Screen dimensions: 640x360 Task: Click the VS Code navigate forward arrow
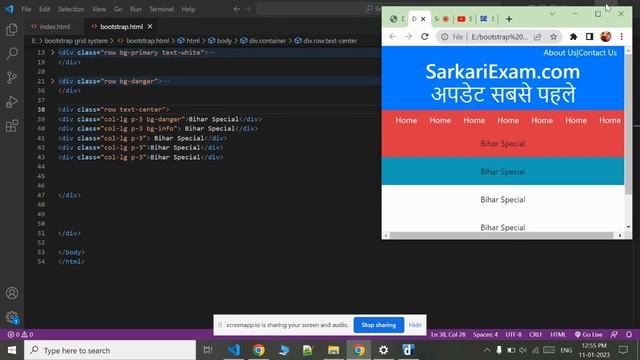tap(248, 9)
